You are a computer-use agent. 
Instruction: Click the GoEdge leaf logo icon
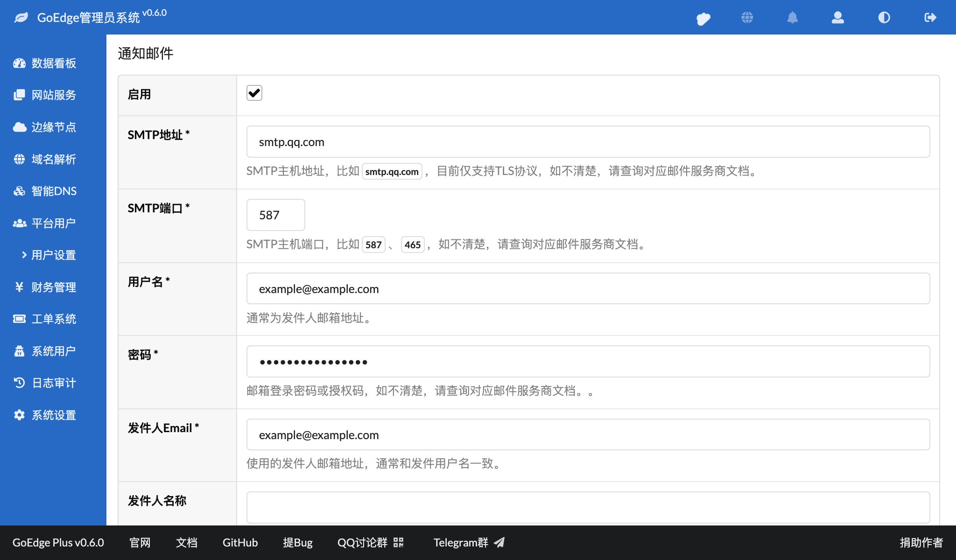point(21,18)
